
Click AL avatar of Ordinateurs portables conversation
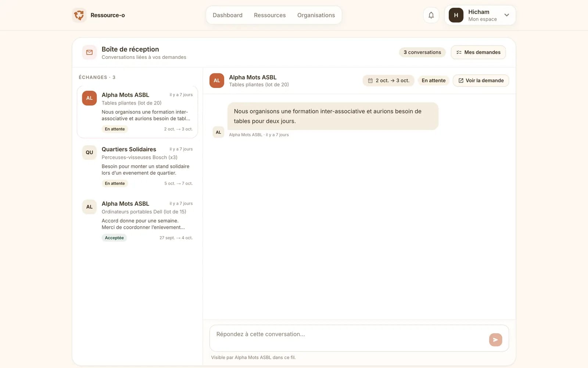[x=89, y=207]
